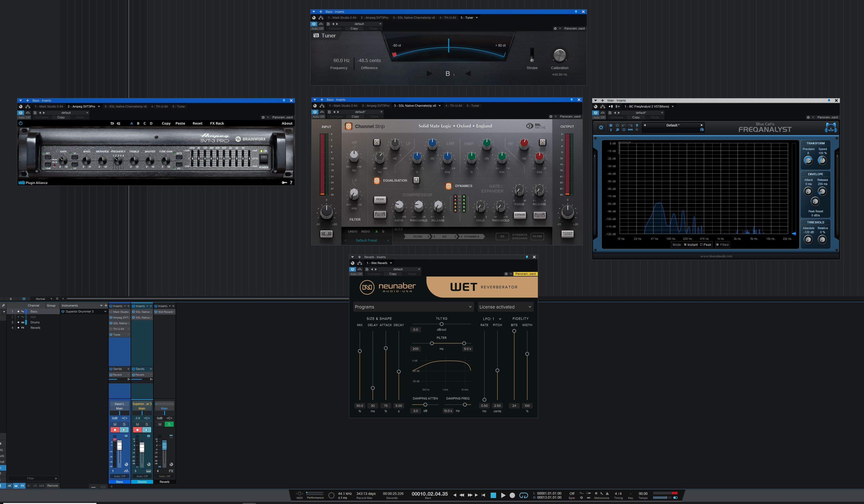The height and width of the screenshot is (504, 864).
Task: Disable record arm on the Bass channel
Action: click(115, 430)
